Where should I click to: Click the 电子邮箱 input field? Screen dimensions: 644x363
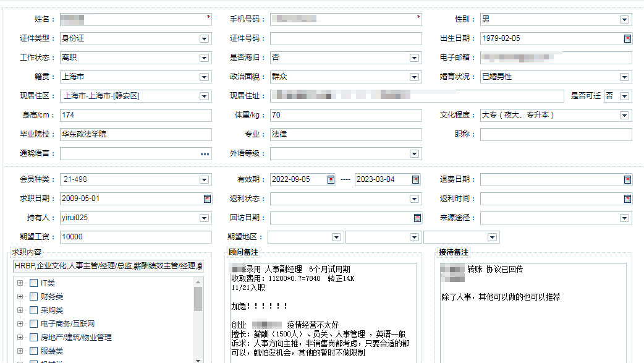(x=556, y=58)
